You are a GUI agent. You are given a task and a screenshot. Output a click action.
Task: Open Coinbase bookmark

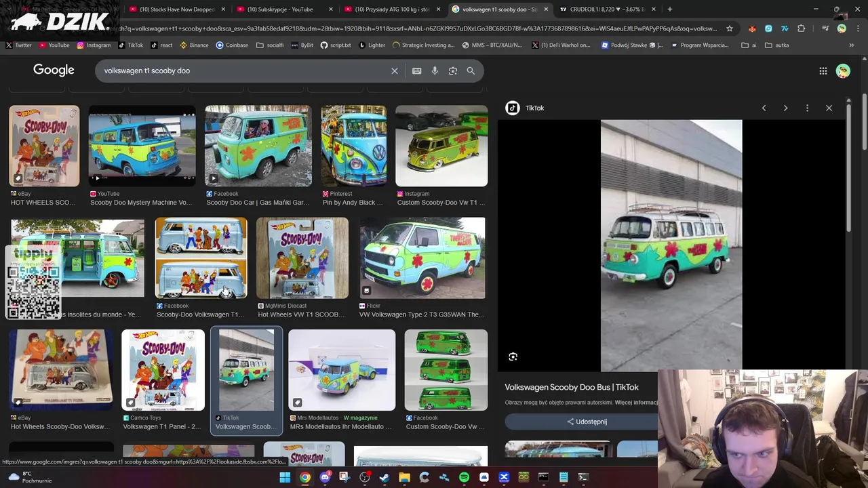pyautogui.click(x=232, y=45)
